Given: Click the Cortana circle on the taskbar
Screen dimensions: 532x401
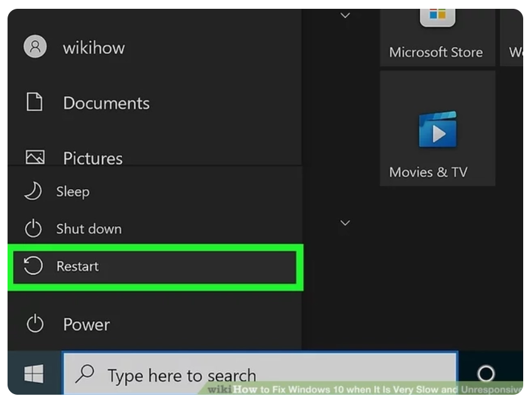Looking at the screenshot, I should click(485, 375).
